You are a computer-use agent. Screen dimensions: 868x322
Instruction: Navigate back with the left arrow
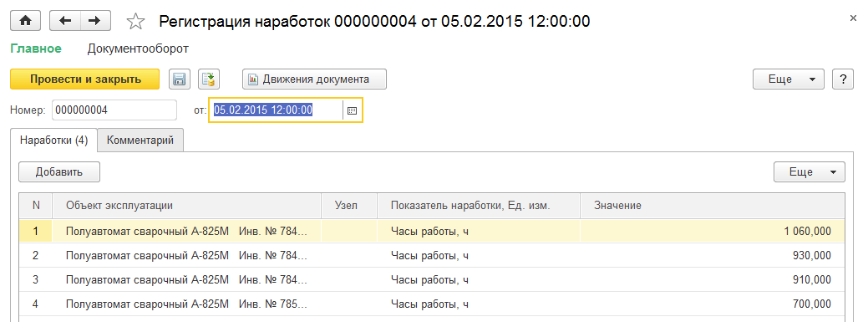pos(65,21)
